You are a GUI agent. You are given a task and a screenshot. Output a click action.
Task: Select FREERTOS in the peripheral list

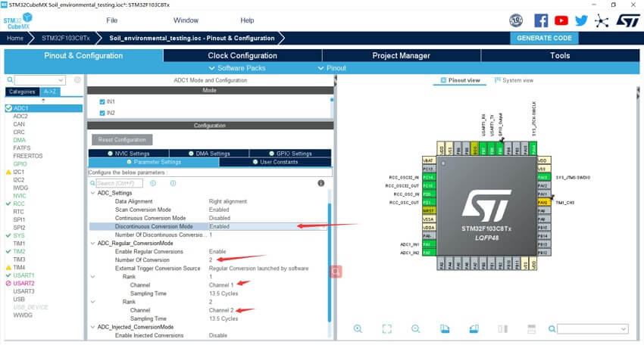tap(27, 156)
